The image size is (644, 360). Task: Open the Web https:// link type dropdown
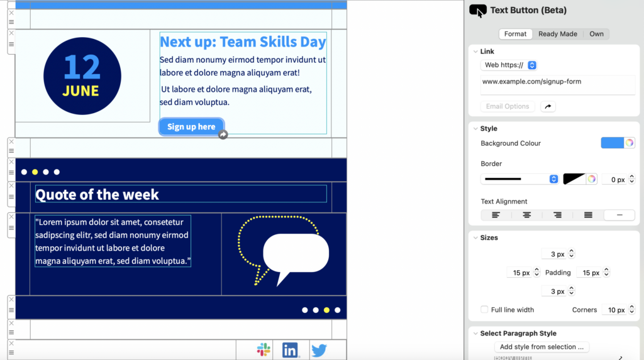click(x=509, y=65)
